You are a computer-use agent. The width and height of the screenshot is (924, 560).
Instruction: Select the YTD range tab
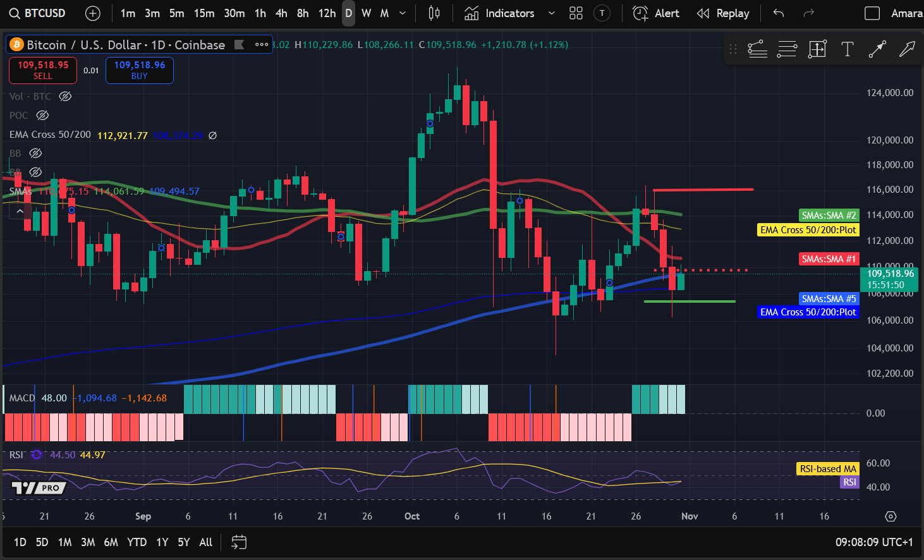coord(137,542)
